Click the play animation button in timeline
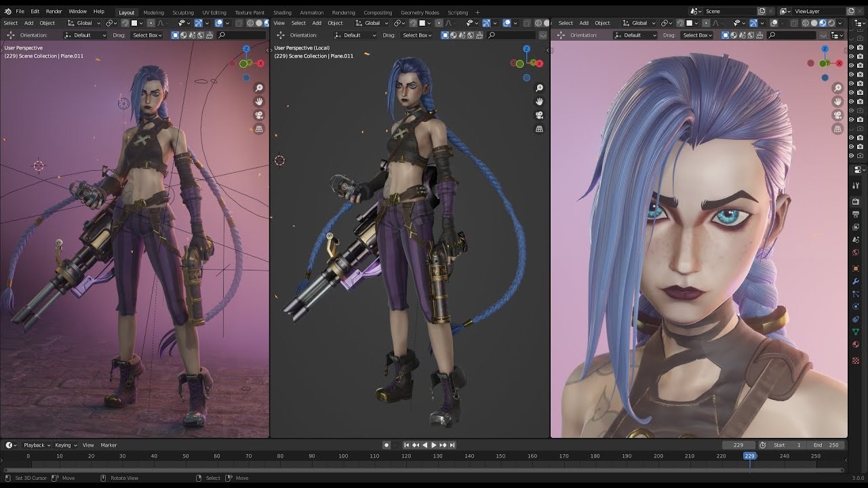868x488 pixels. tap(434, 445)
